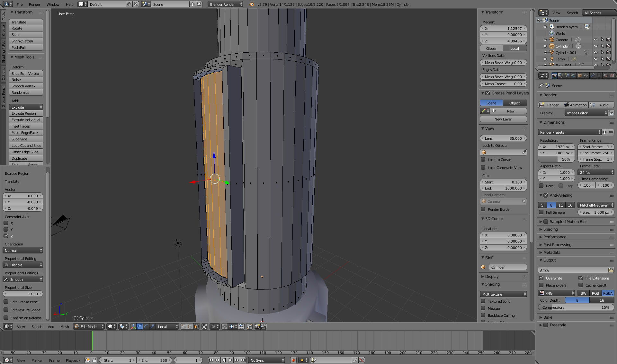Expand the Bake panel
The image size is (617, 364).
(548, 317)
